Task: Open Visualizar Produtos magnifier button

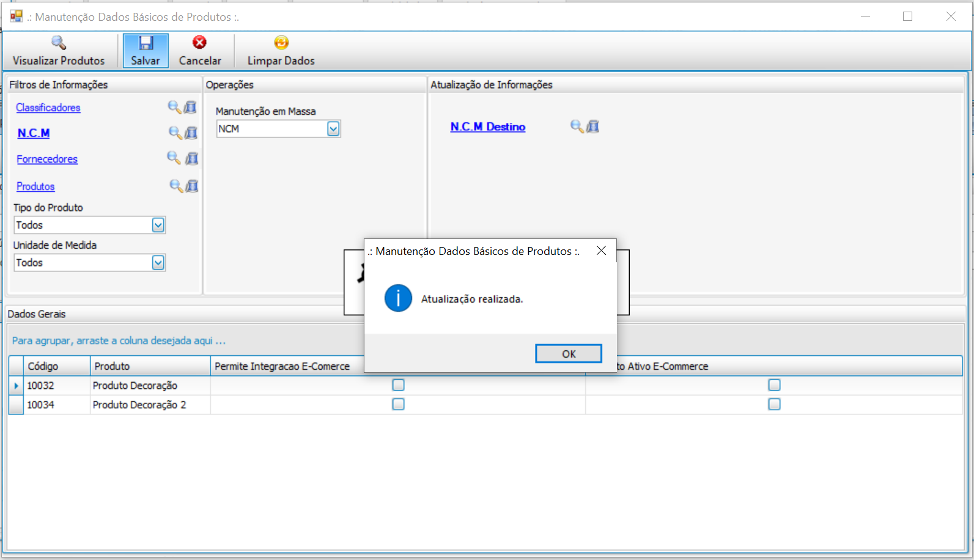Action: click(59, 51)
